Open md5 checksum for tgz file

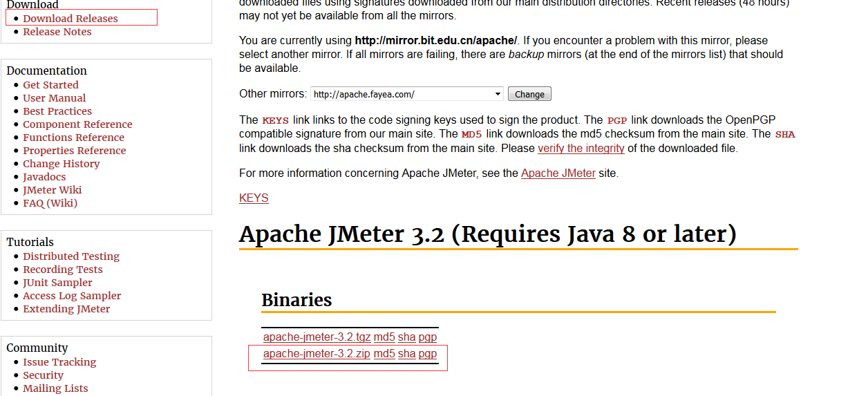[384, 337]
